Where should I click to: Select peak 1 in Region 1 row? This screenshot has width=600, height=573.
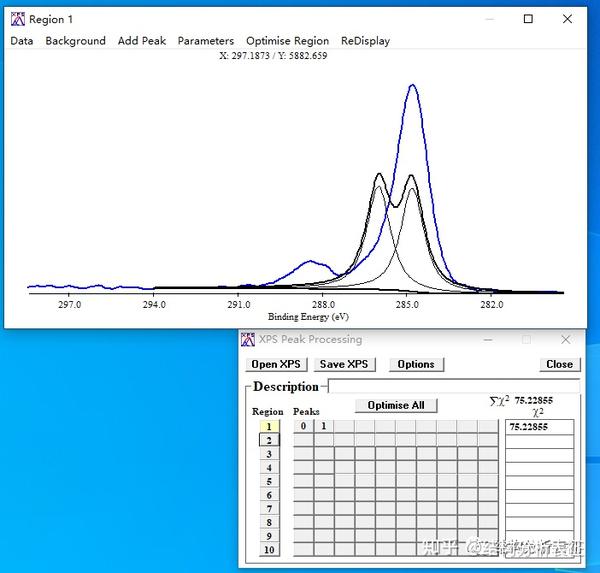324,426
